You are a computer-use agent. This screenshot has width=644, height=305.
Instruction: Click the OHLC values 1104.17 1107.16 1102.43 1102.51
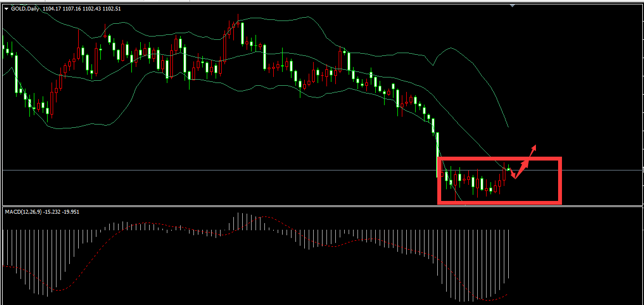coord(81,9)
